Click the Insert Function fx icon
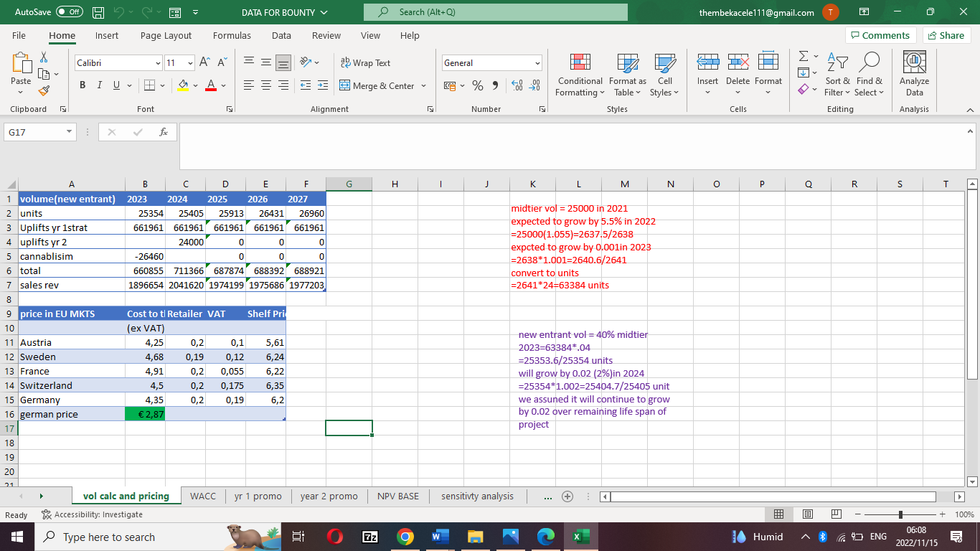The height and width of the screenshot is (551, 980). (164, 132)
